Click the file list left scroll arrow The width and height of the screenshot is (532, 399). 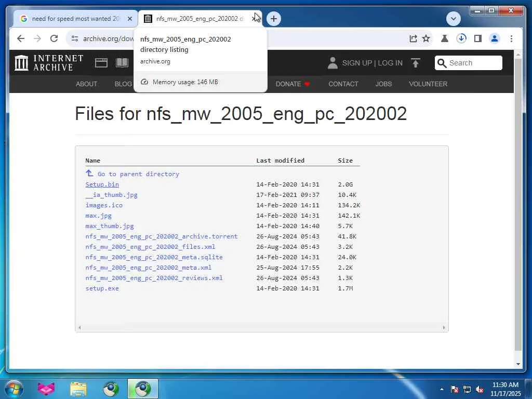(x=79, y=327)
